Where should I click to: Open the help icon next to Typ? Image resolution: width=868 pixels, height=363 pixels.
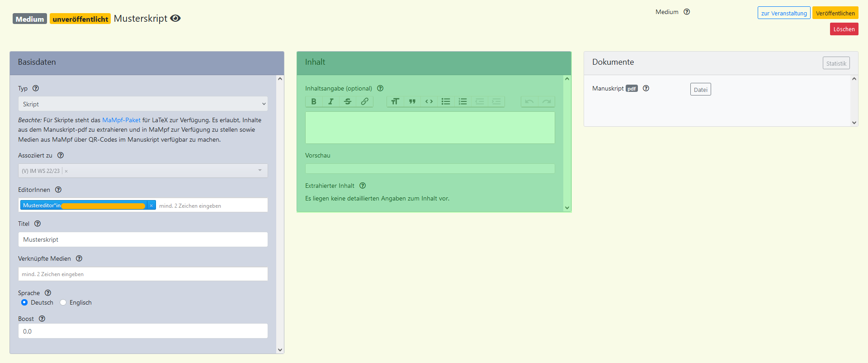pos(36,88)
